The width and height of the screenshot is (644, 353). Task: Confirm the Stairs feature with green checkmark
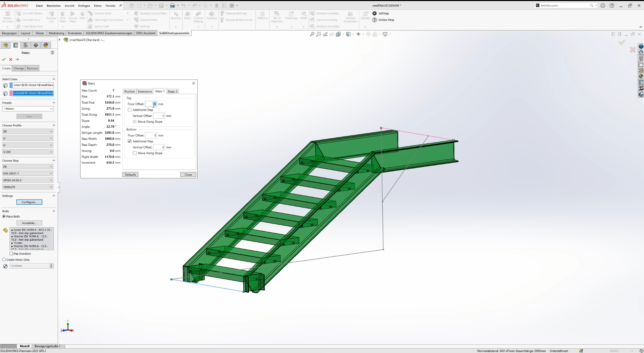[4, 59]
